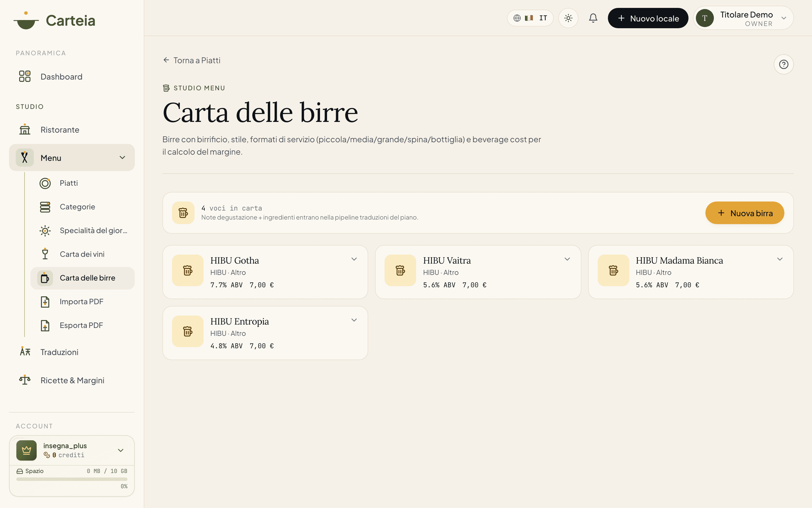This screenshot has height=508, width=812.
Task: Click the HIBU Gotha beer mug thumbnail
Action: (187, 270)
